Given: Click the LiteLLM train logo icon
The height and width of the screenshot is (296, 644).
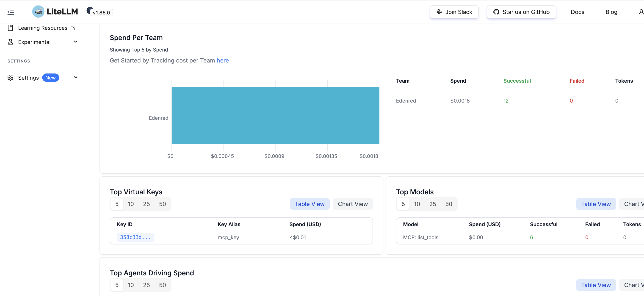Looking at the screenshot, I should (38, 11).
